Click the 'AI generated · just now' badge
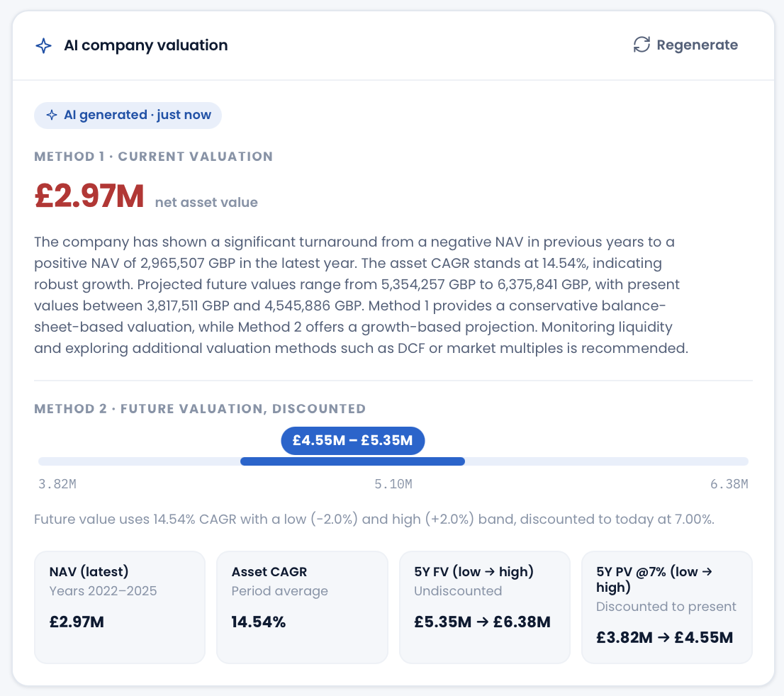This screenshot has width=784, height=696. pyautogui.click(x=128, y=115)
